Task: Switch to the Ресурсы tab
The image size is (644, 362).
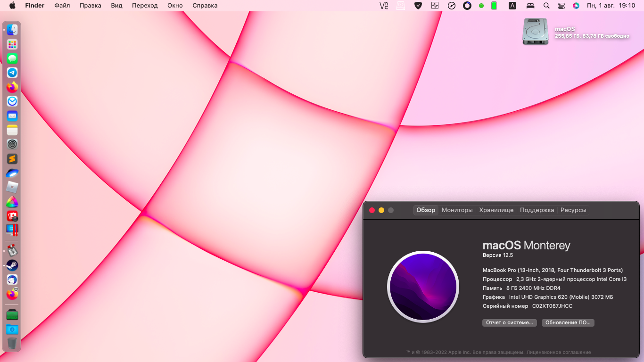Action: tap(573, 210)
